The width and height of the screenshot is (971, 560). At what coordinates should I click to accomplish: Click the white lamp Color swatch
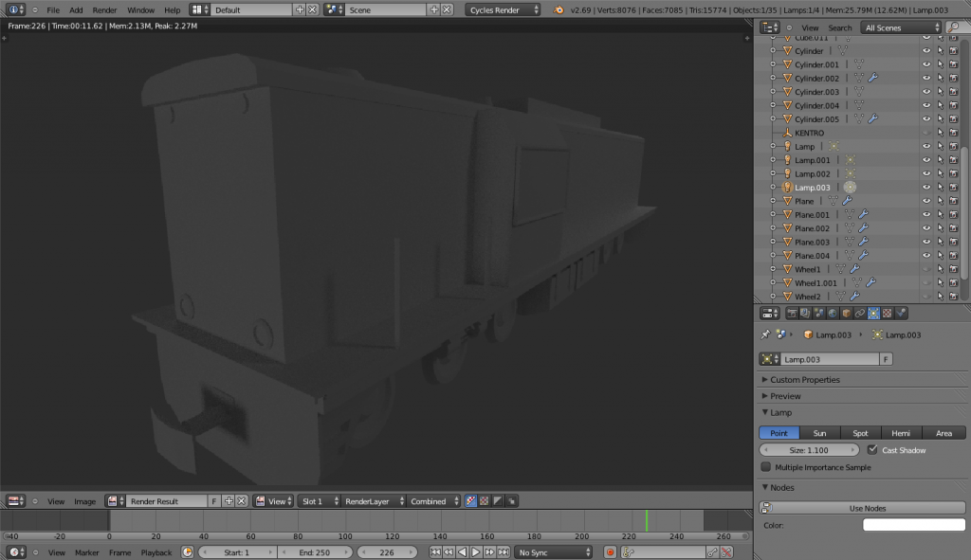coord(914,525)
